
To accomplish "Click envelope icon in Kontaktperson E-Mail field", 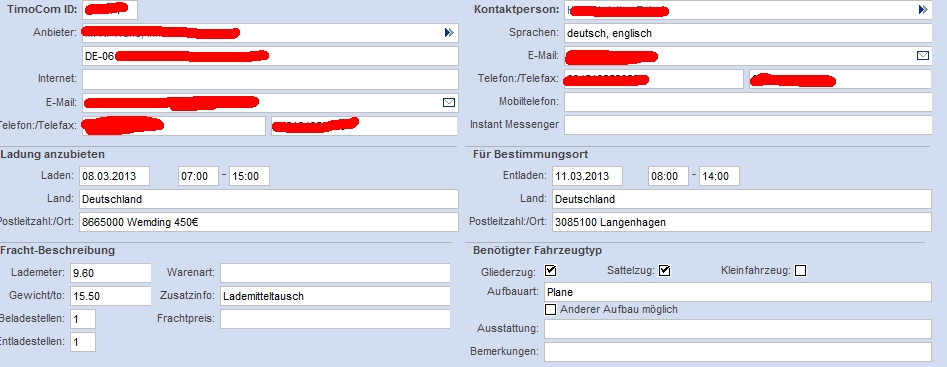I will (923, 56).
